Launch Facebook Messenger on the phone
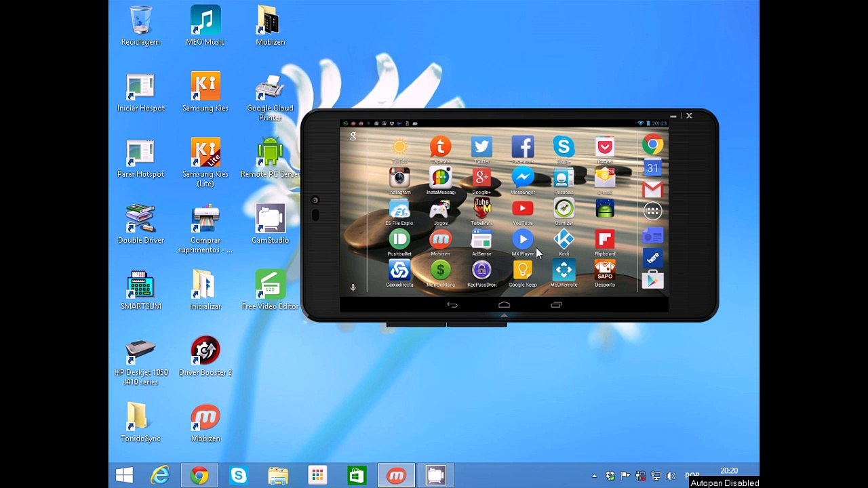Screen dimensions: 868x488 pos(522,178)
